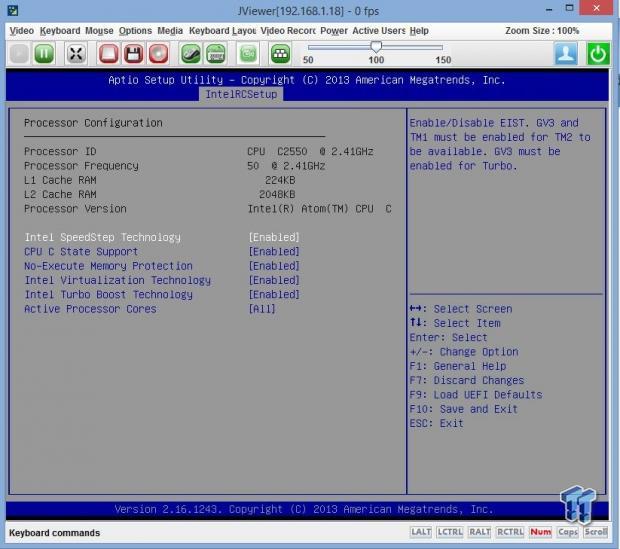
Task: Open the Active Users menu
Action: [x=379, y=31]
